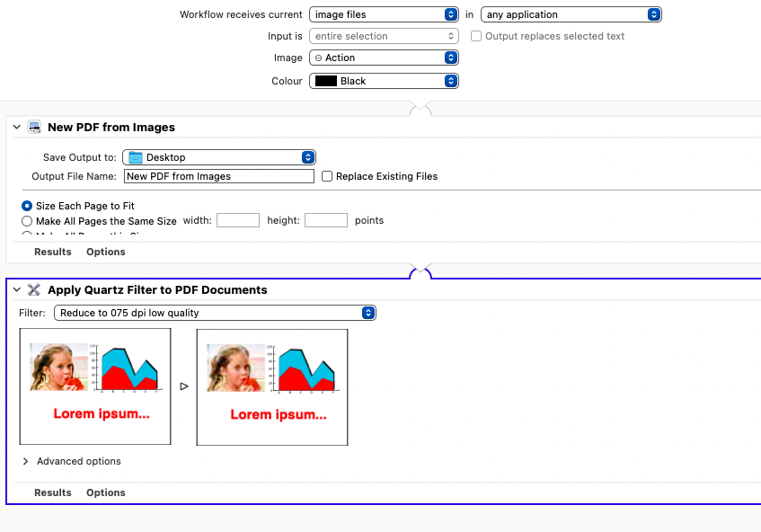The width and height of the screenshot is (761, 532).
Task: Click the 'Apply Quartz Filter to PDF Documents' title
Action: (x=157, y=289)
